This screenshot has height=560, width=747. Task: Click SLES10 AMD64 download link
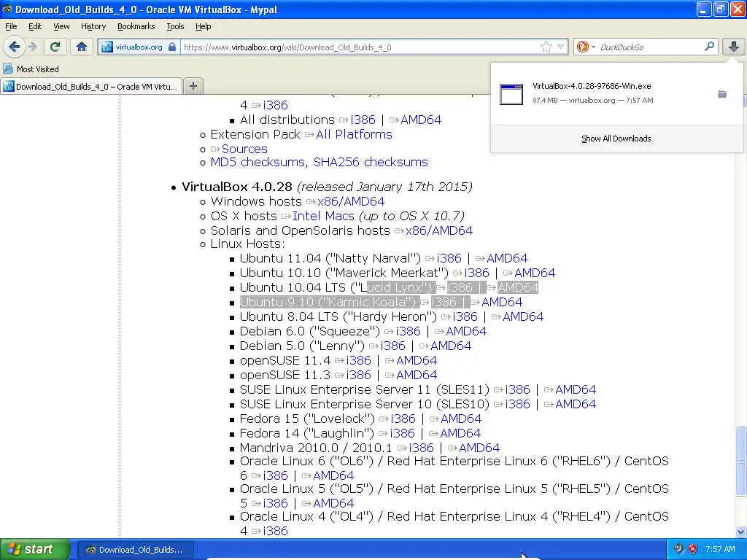pos(576,404)
